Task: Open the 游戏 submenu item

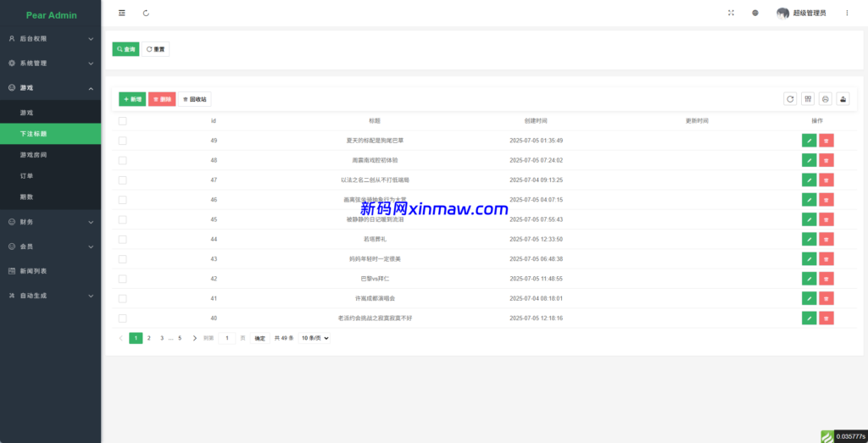Action: click(x=50, y=113)
